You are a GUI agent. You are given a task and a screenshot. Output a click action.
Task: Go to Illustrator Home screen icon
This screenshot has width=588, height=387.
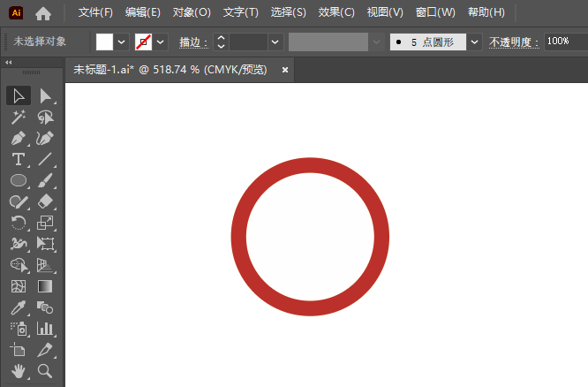point(43,13)
